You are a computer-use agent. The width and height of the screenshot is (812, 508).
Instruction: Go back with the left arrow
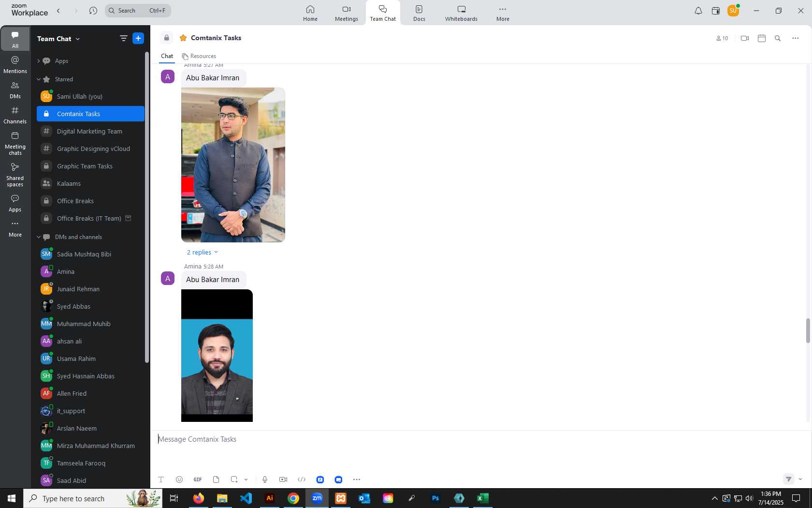58,11
